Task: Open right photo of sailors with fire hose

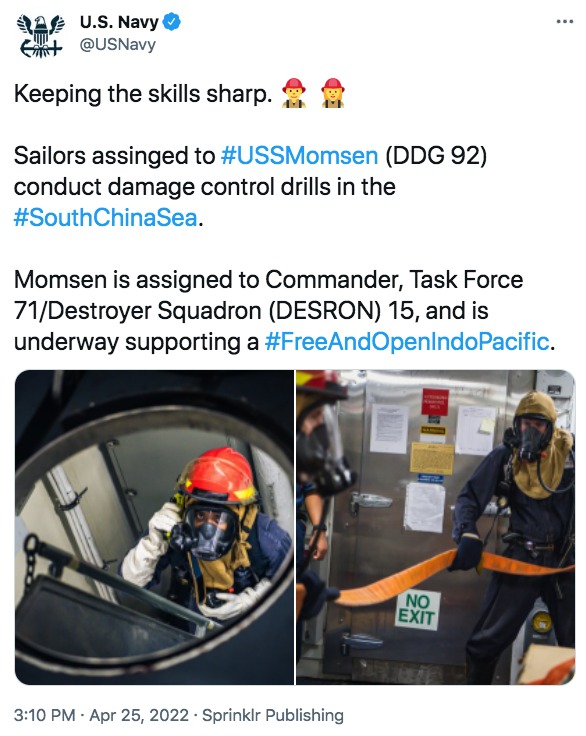Action: [x=435, y=527]
